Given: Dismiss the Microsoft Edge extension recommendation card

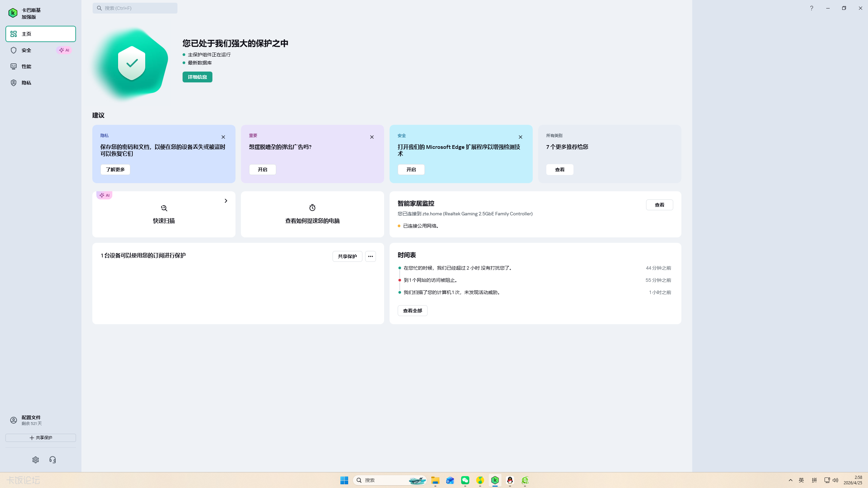Looking at the screenshot, I should [x=521, y=137].
